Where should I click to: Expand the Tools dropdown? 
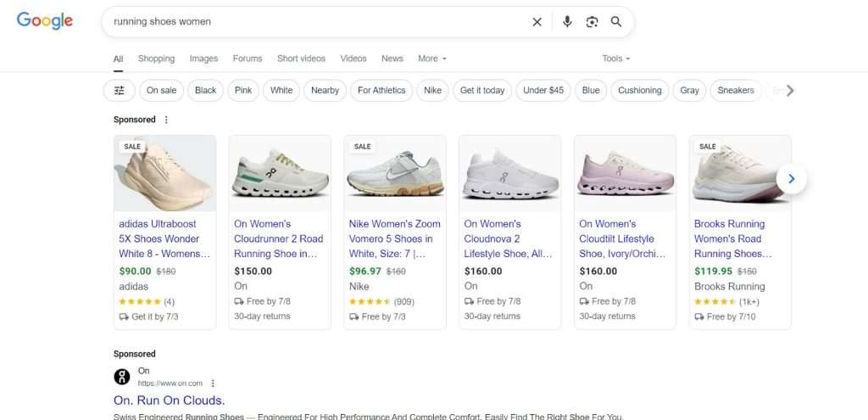[x=616, y=59]
